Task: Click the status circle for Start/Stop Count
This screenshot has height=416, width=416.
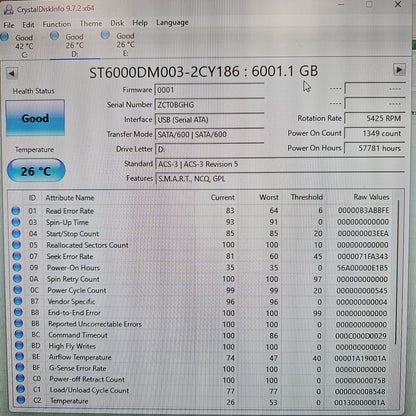Action: point(16,233)
